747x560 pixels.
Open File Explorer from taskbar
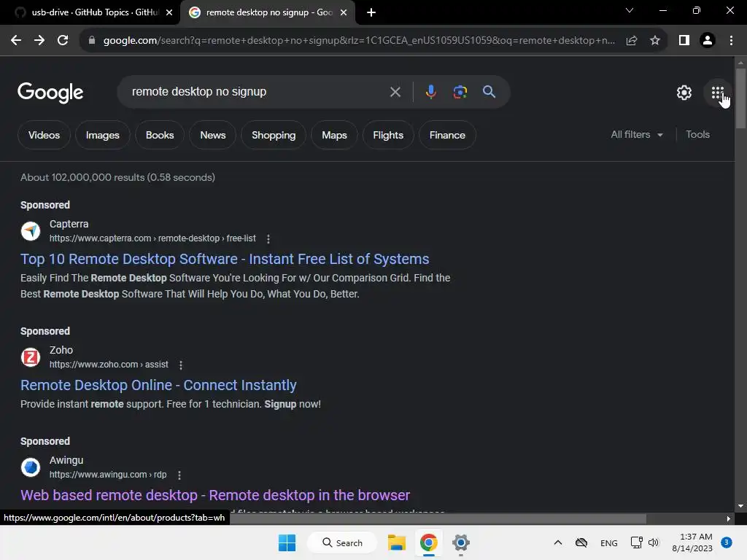point(396,542)
